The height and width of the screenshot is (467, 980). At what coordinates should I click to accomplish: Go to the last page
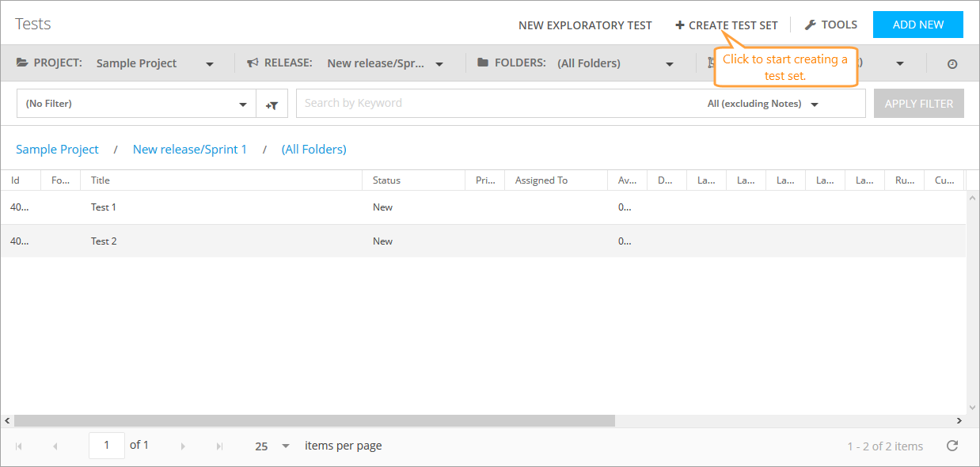coord(219,446)
